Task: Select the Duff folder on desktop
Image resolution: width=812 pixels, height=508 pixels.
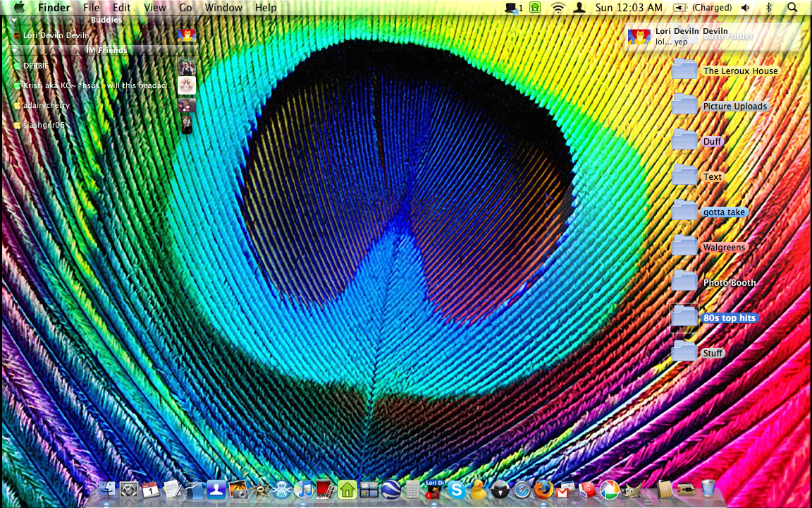Action: coord(697,140)
